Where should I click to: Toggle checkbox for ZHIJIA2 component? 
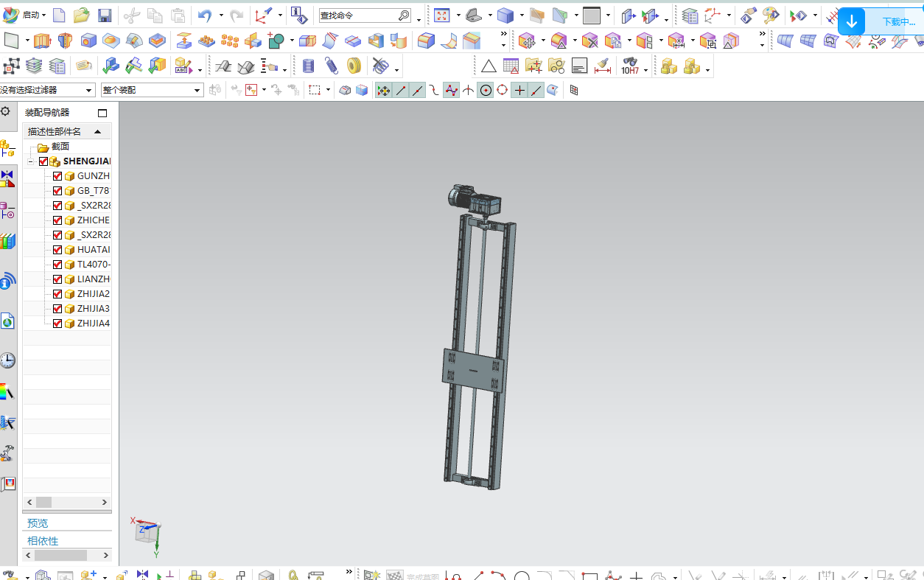57,294
